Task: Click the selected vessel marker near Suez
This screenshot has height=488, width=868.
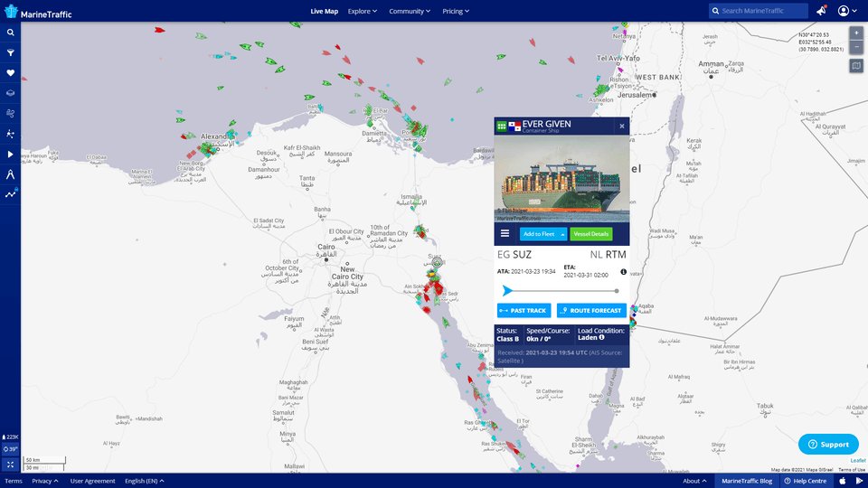Action: tap(437, 262)
